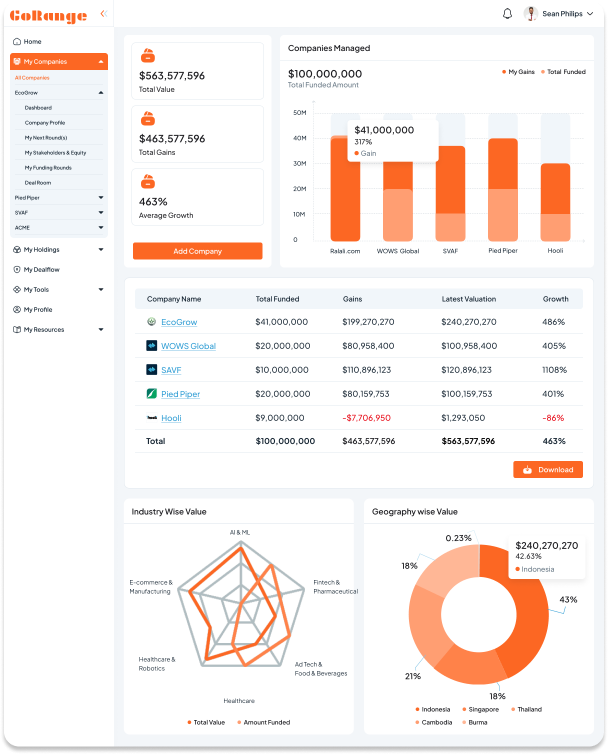The width and height of the screenshot is (608, 755).
Task: Go to Home in sidebar
Action: (x=32, y=41)
